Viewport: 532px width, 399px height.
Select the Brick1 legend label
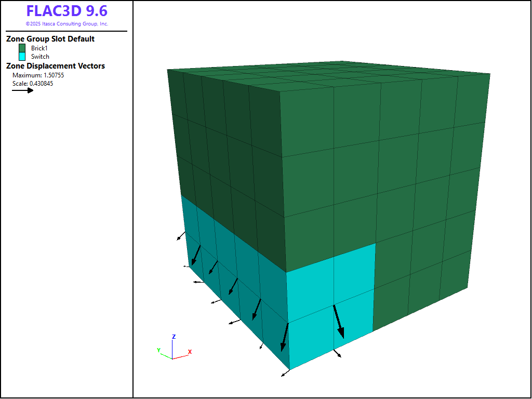point(39,48)
